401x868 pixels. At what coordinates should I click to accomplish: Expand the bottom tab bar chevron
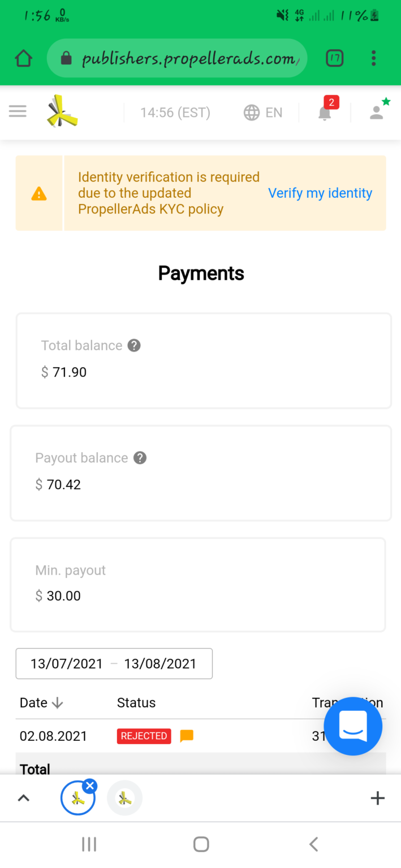(x=23, y=798)
